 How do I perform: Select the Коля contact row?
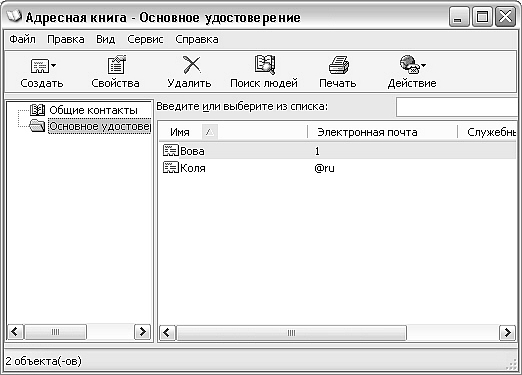337,168
